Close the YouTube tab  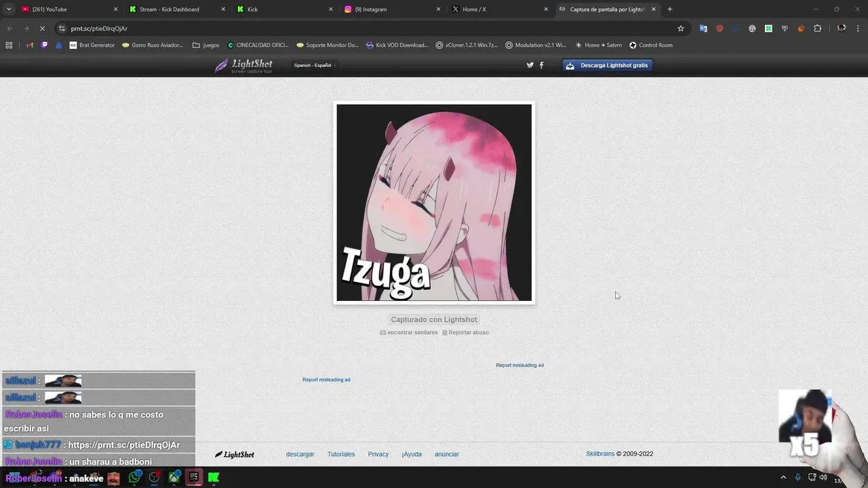click(115, 9)
